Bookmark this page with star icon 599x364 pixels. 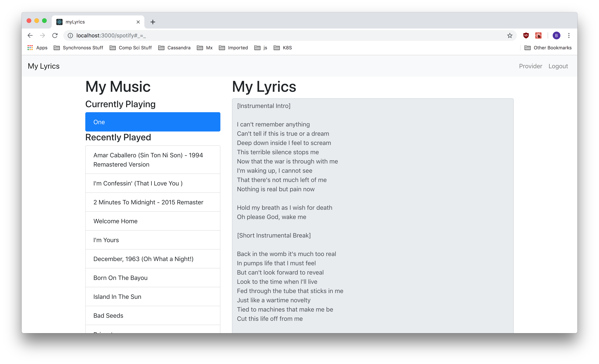[x=509, y=36]
